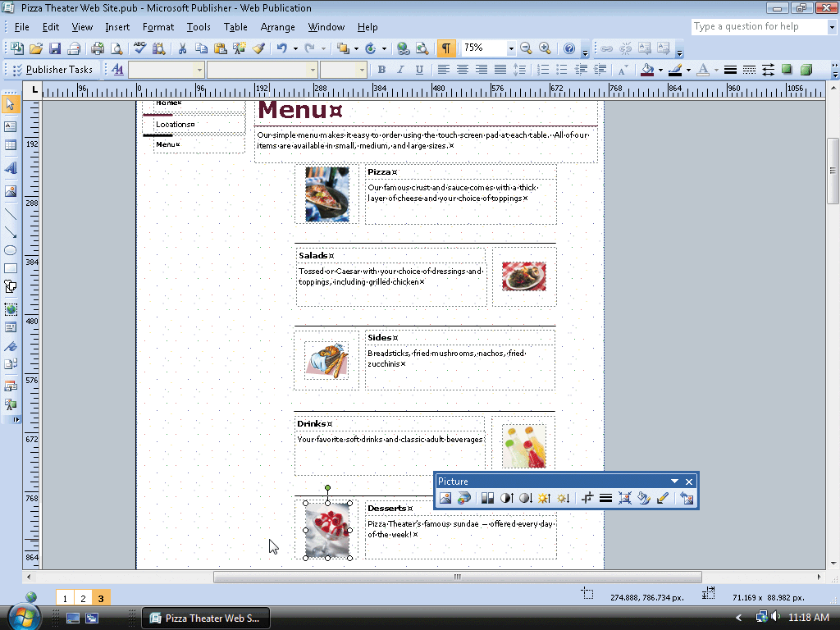Select the Desserts sundae picture
The width and height of the screenshot is (840, 630).
point(327,530)
